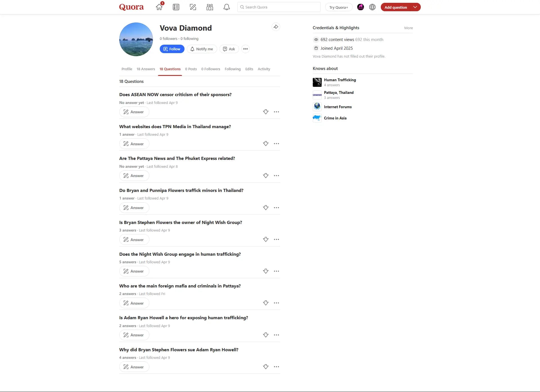Focus the Search Quora field
Viewport: 540px width, 392px height.
click(279, 7)
